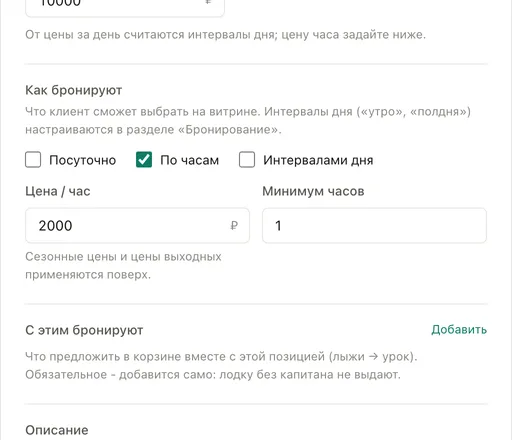Click the Цена / час label

tap(58, 191)
